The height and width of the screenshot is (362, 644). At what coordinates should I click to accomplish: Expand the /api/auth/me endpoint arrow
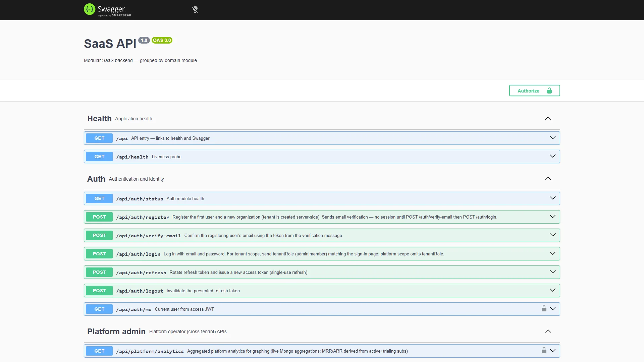pos(552,309)
